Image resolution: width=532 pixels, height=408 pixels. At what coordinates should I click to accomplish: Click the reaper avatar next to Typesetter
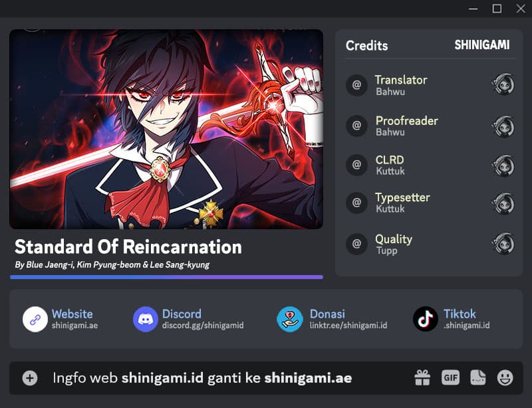tap(503, 203)
